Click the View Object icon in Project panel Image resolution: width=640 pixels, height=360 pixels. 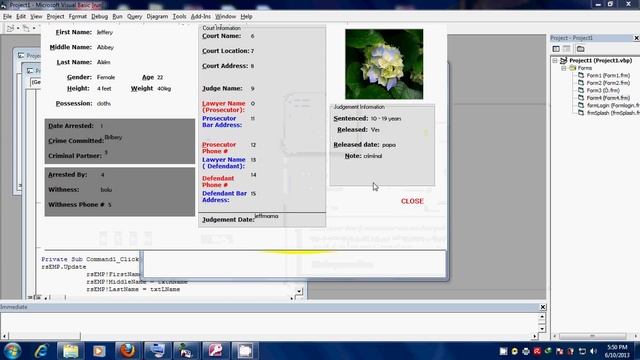(567, 49)
